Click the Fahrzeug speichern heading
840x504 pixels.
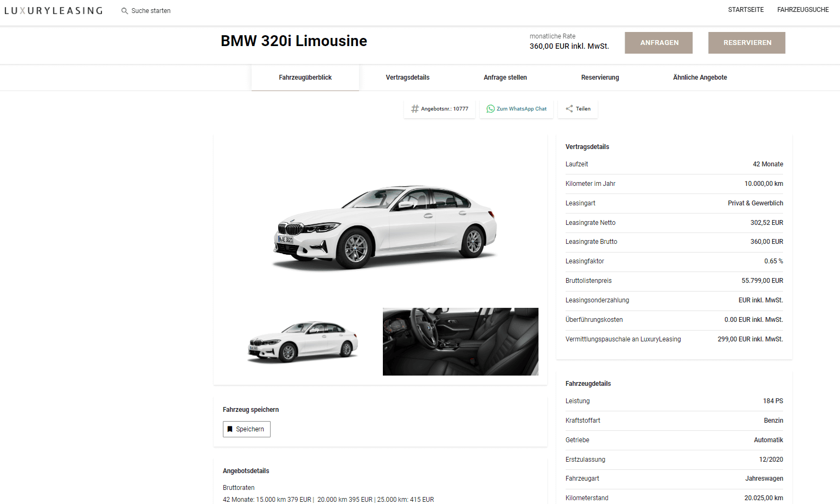[251, 410]
